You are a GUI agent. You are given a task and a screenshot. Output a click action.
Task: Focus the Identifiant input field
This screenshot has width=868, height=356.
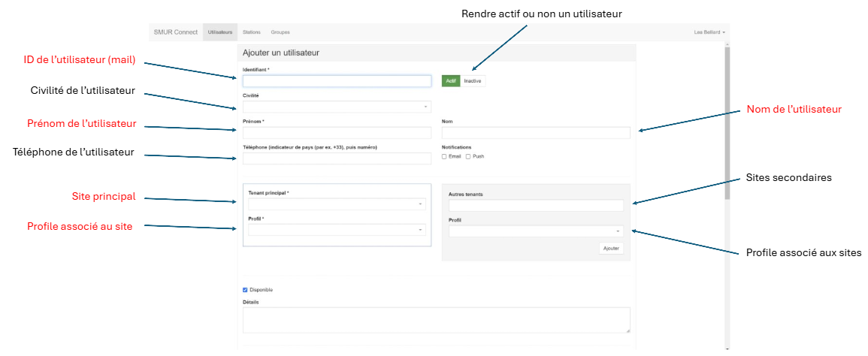tap(337, 81)
